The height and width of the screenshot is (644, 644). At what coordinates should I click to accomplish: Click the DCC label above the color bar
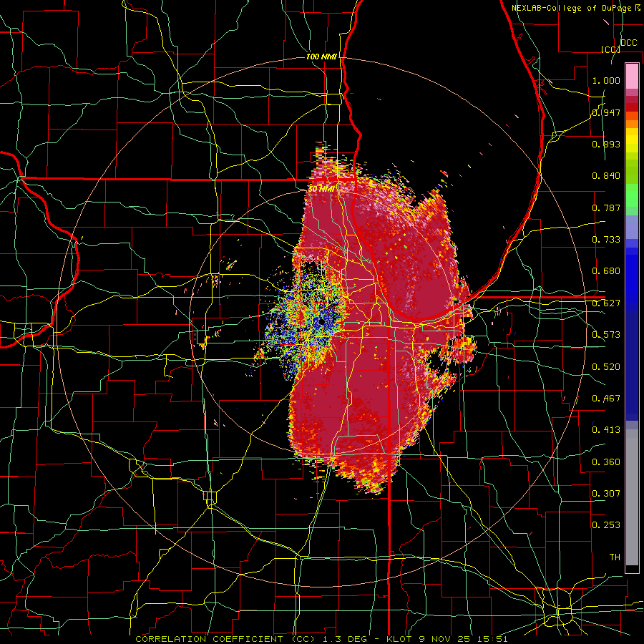629,43
